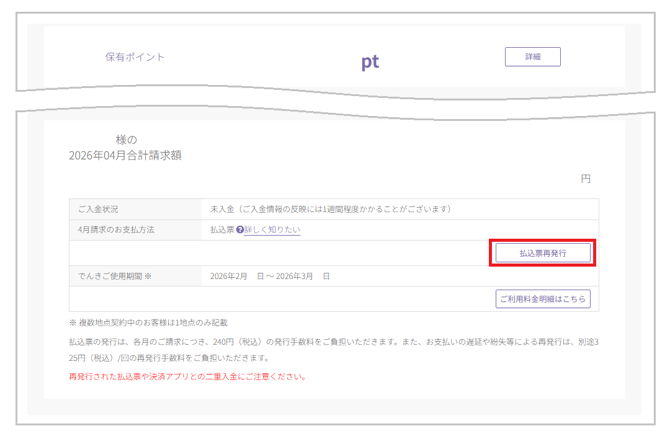This screenshot has width=670, height=439.
Task: Click the question mark help icon next to 払込票
Action: point(240,230)
